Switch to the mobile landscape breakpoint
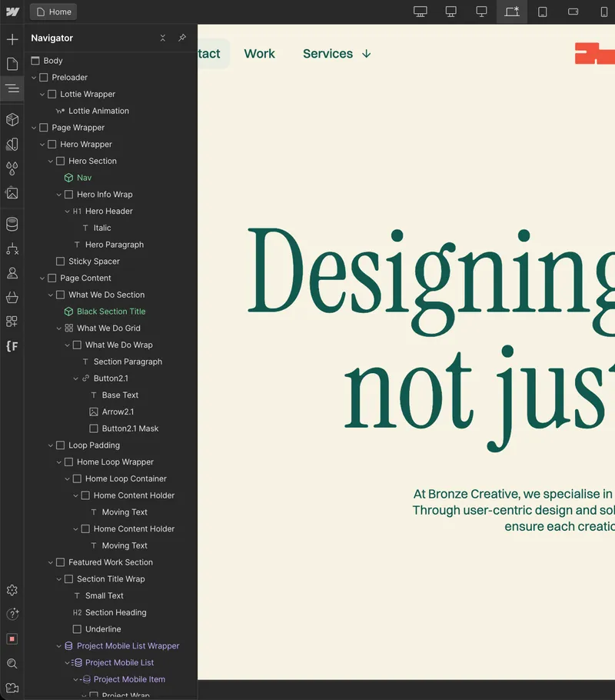The height and width of the screenshot is (700, 615). coord(573,12)
